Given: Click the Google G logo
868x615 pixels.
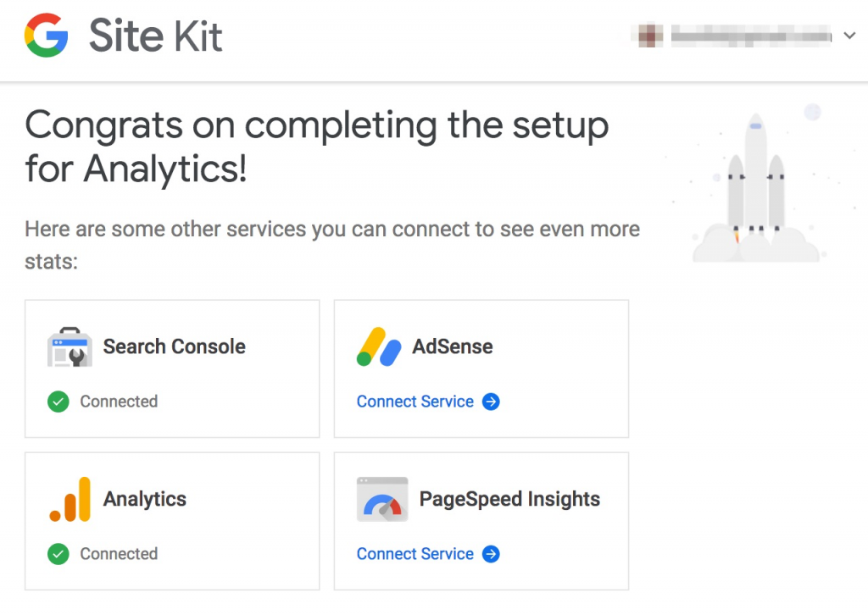Looking at the screenshot, I should (47, 36).
